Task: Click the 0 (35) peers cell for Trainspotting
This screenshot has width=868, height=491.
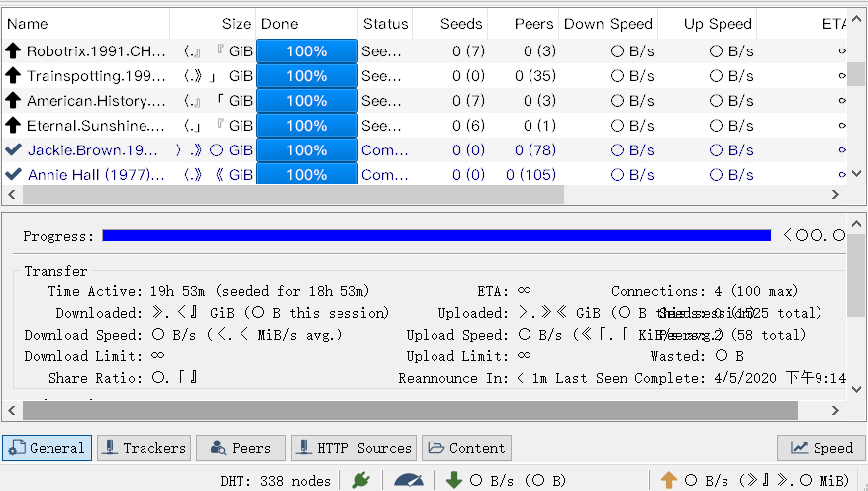Action: [535, 76]
